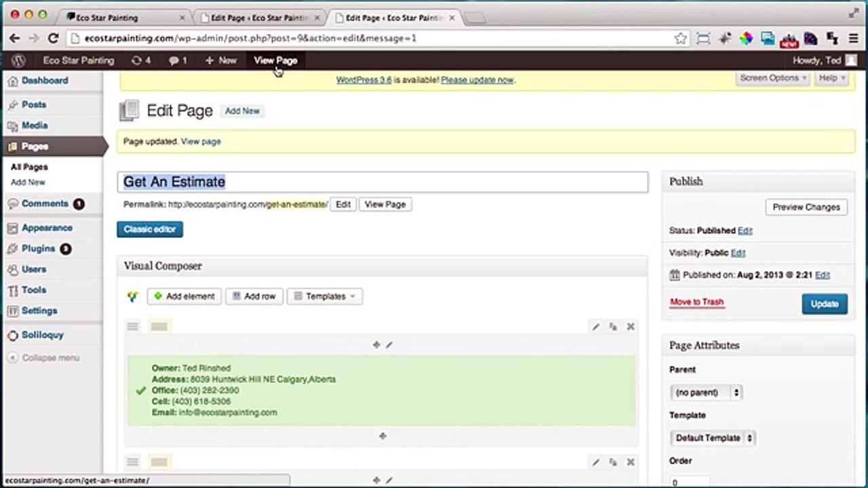
Task: Click Preview Changes button
Action: click(x=806, y=207)
